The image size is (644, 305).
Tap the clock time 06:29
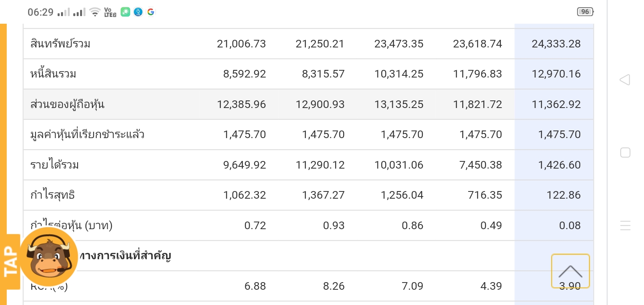(41, 12)
